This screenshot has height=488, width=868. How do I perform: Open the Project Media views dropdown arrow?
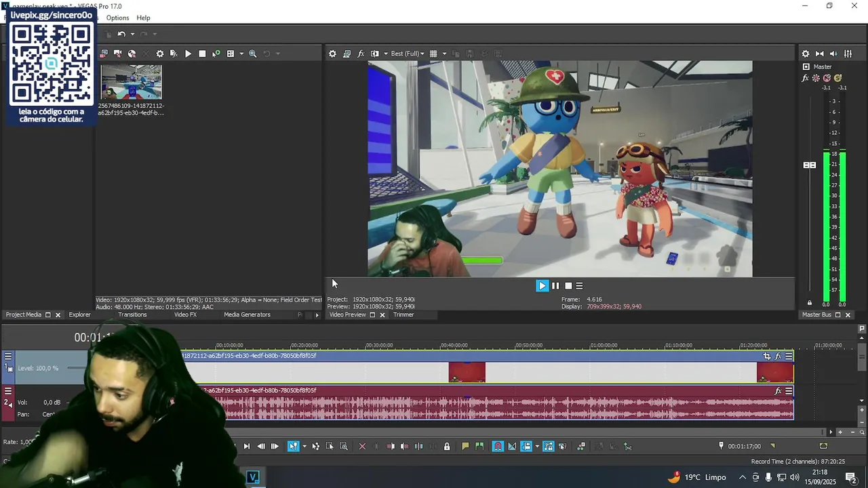pyautogui.click(x=240, y=54)
